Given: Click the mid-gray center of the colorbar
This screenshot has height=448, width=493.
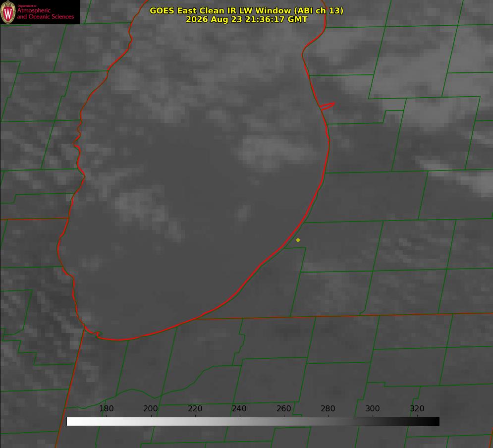Looking at the screenshot, I should click(253, 422).
